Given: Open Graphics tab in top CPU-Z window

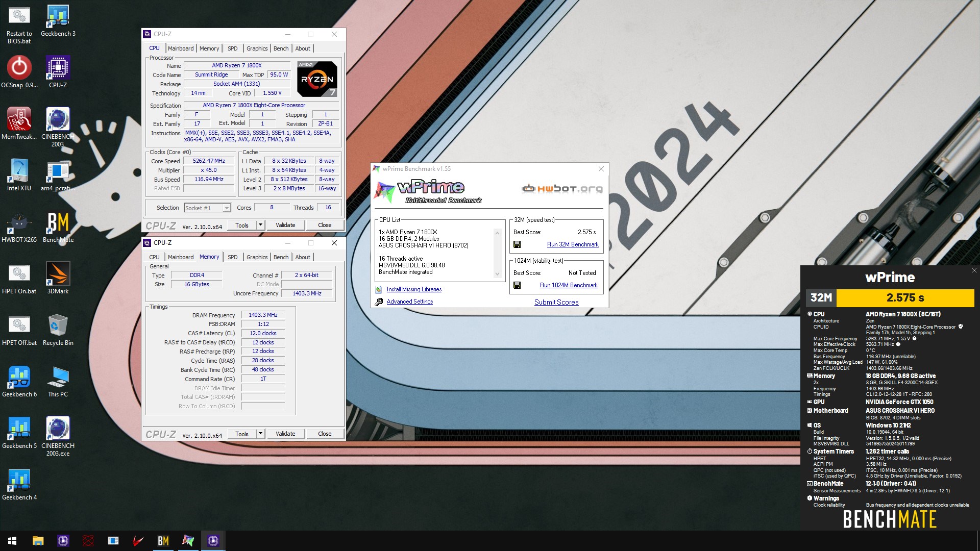Looking at the screenshot, I should pos(257,48).
